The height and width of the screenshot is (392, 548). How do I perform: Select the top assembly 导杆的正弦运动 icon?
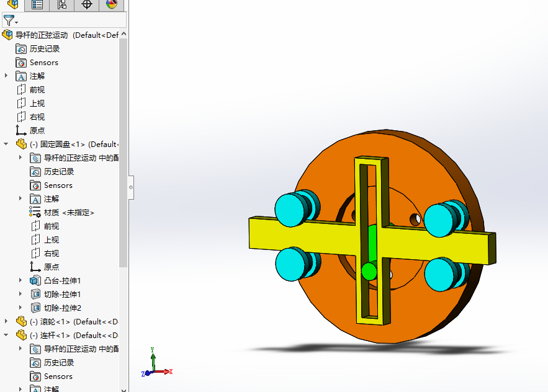tap(7, 35)
